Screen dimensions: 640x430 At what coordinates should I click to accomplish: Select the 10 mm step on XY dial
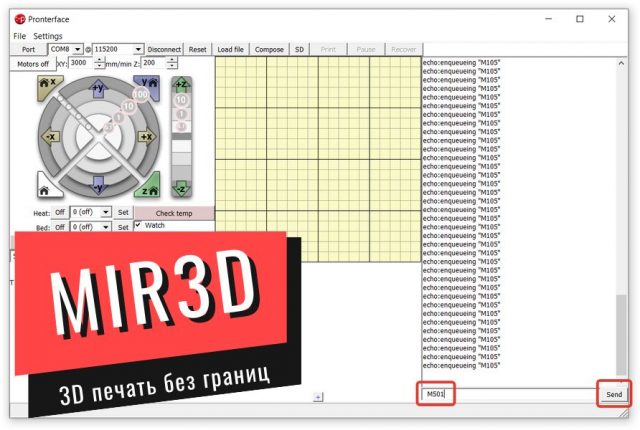click(129, 106)
